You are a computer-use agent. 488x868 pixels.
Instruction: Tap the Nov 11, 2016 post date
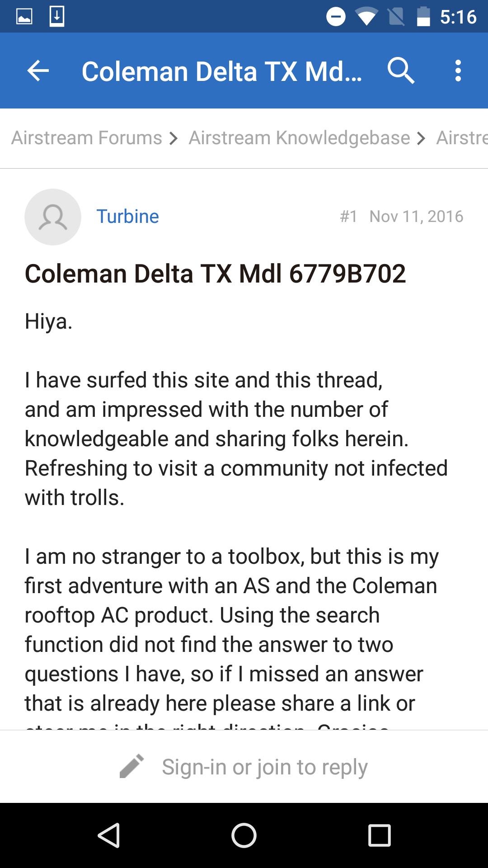coord(416,217)
